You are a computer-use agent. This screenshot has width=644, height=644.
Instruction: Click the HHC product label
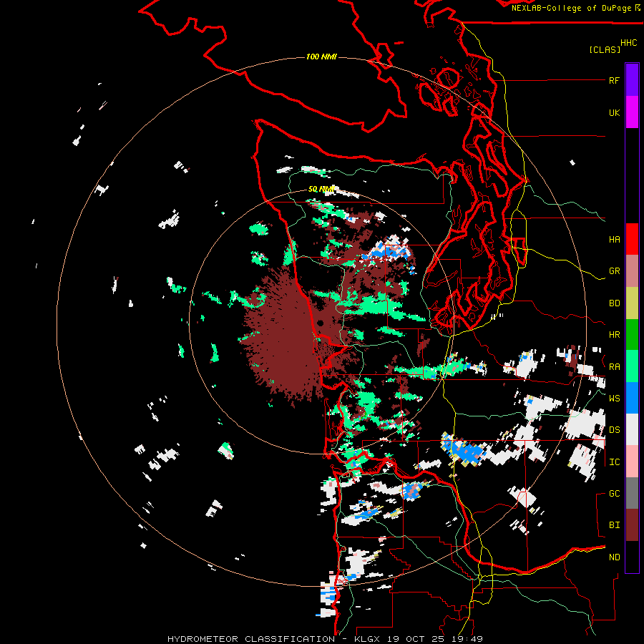point(628,43)
